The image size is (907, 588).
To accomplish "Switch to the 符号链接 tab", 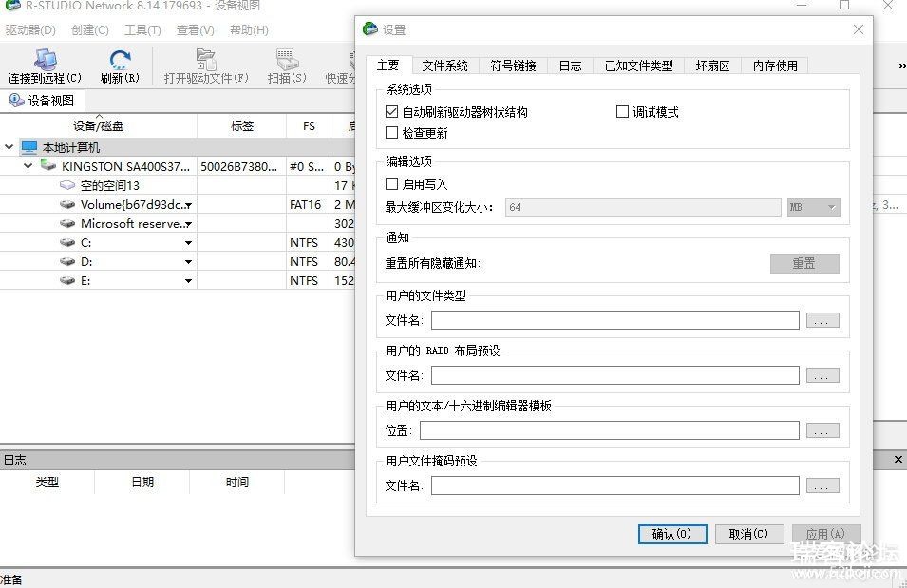I will (513, 66).
